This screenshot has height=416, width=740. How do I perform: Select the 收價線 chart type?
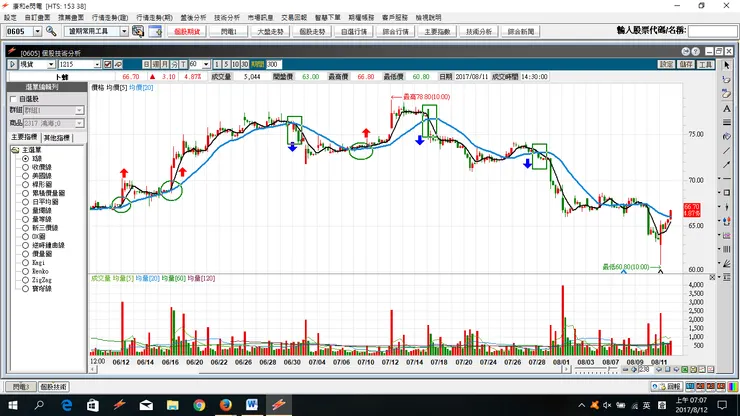[25, 167]
